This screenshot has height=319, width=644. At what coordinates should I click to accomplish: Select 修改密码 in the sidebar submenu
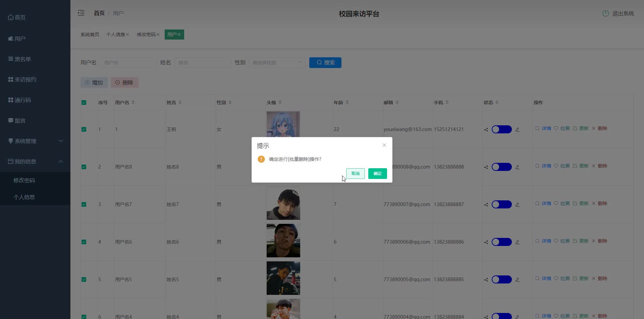(x=35, y=180)
